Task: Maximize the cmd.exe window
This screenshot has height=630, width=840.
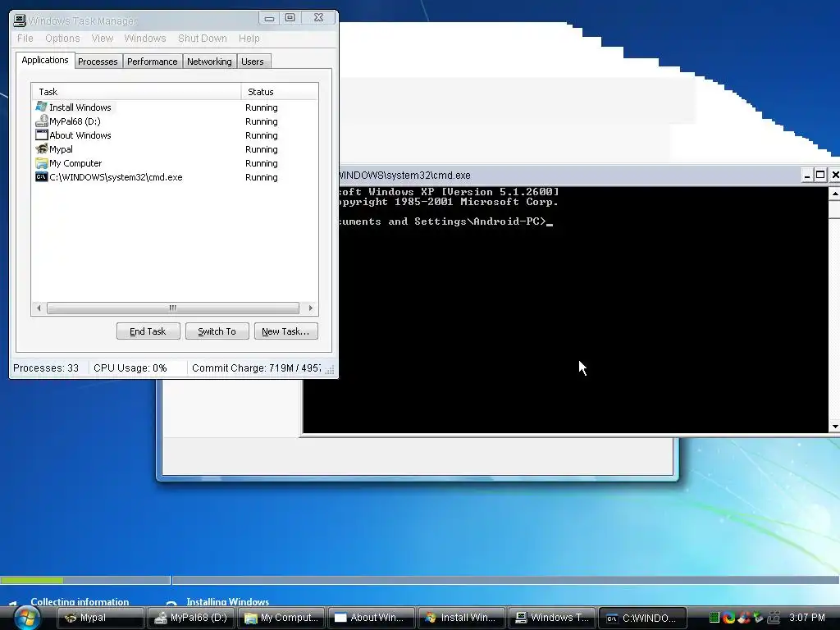Action: coord(820,176)
